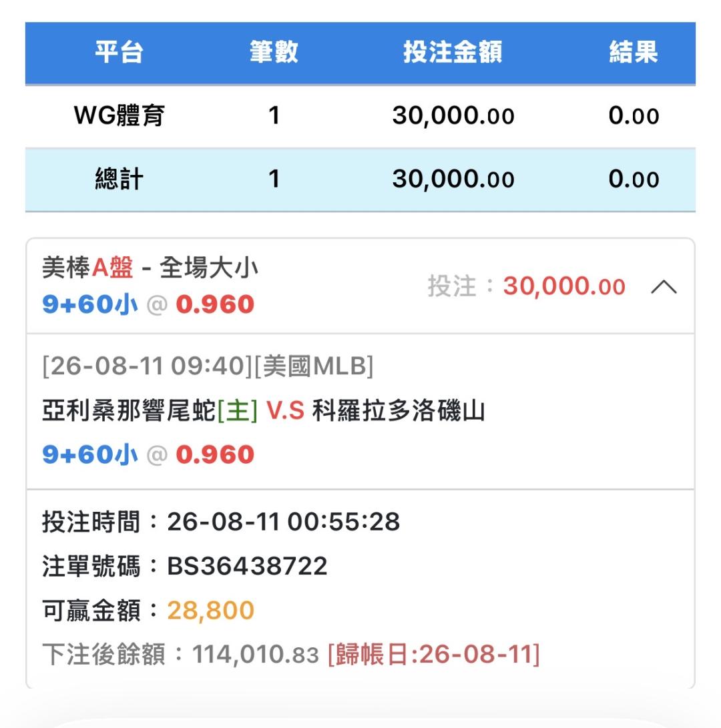Tap the 美棒A盤 全場大小 bet title

(150, 268)
